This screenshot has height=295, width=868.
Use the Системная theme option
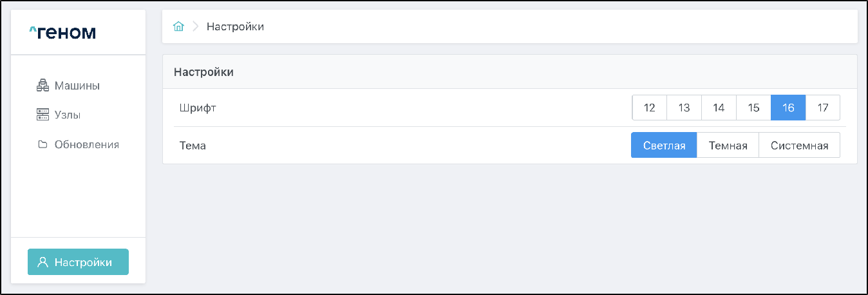(x=799, y=146)
